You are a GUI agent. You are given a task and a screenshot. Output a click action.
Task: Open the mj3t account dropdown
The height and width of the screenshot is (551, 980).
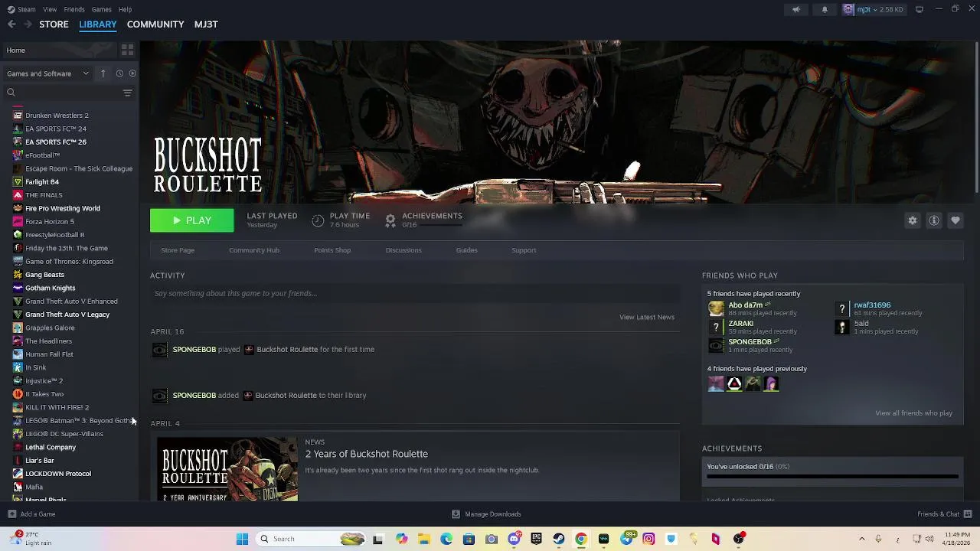pos(874,9)
